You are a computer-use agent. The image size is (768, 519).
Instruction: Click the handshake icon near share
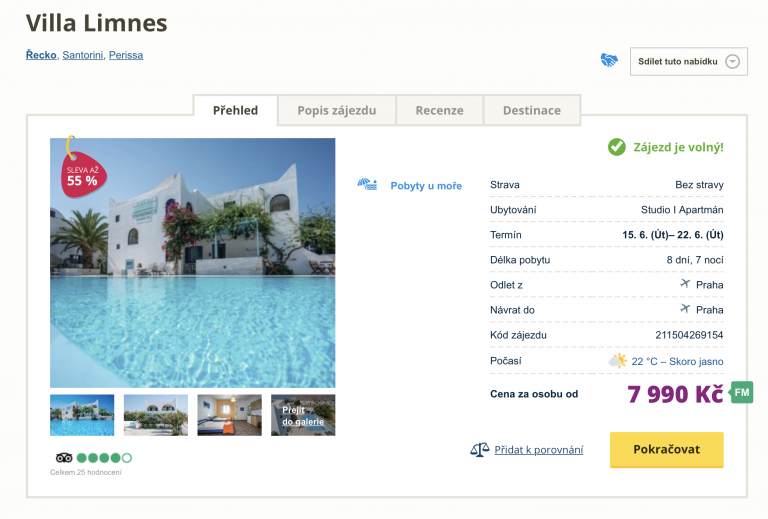(609, 61)
